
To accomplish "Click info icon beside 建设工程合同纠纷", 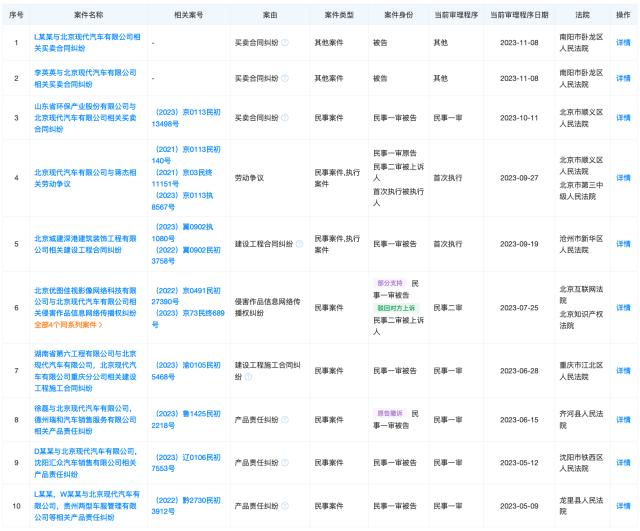I will pyautogui.click(x=300, y=244).
